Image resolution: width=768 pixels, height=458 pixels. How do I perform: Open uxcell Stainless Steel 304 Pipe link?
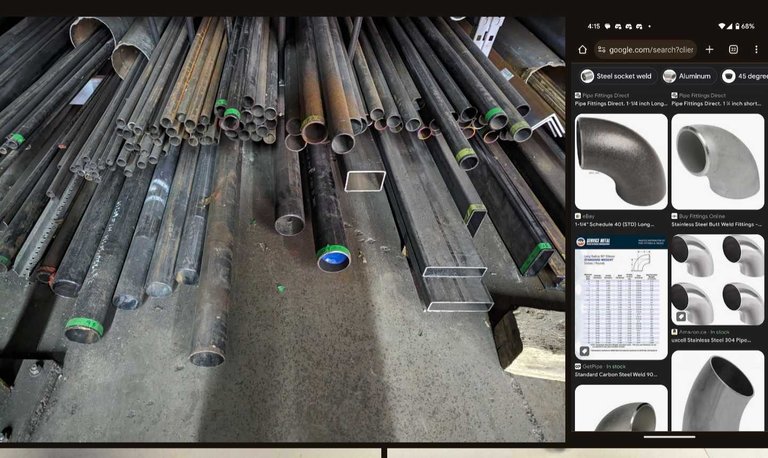pos(716,340)
